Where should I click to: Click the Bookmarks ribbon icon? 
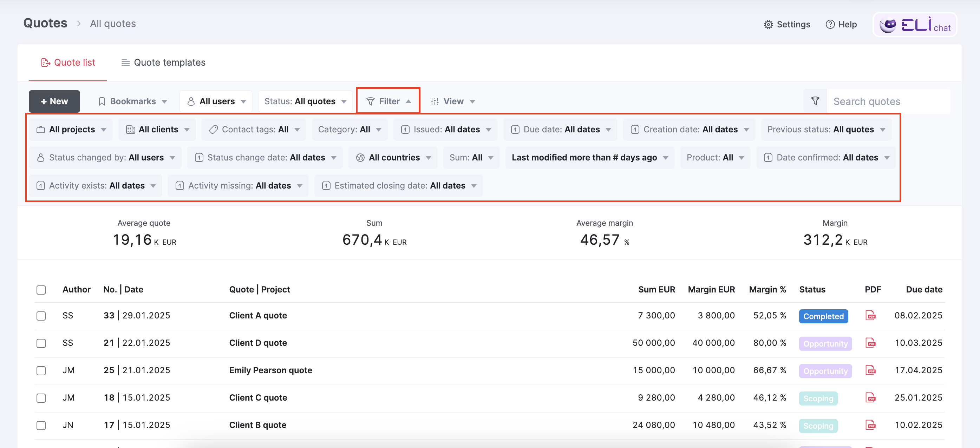[102, 101]
